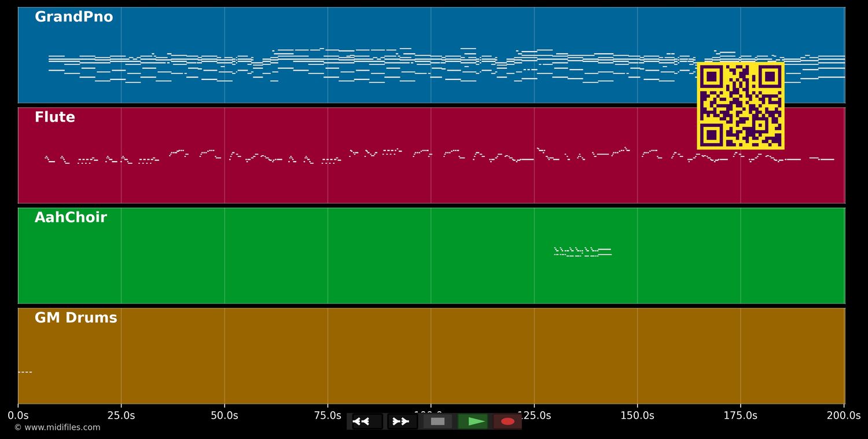Jump to the 175.0s timeline mark
Image resolution: width=868 pixels, height=439 pixels.
[740, 415]
